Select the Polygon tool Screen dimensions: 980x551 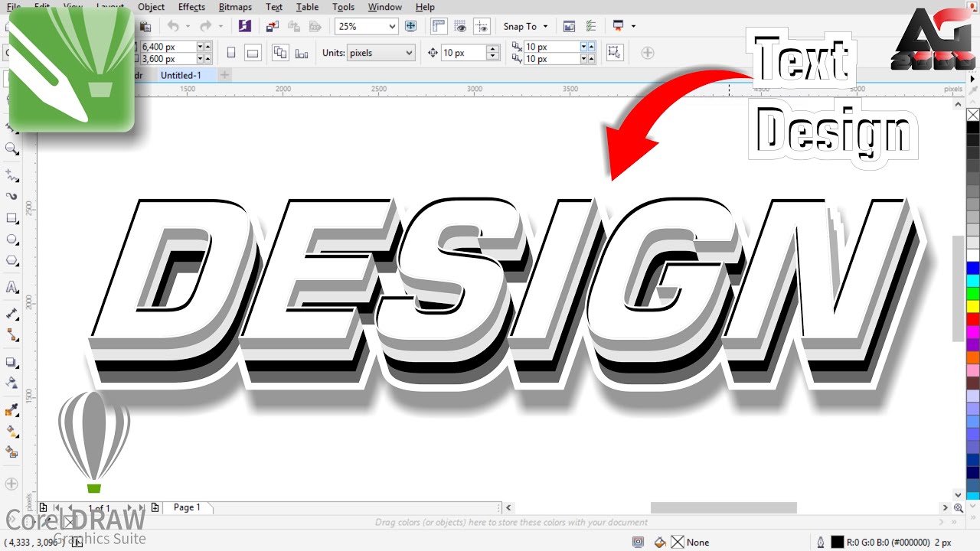click(x=11, y=261)
